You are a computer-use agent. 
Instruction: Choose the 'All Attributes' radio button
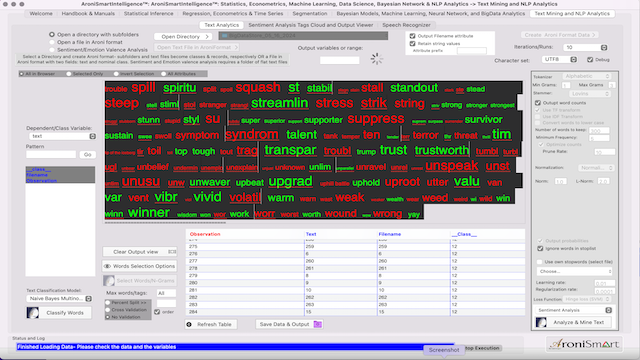164,74
